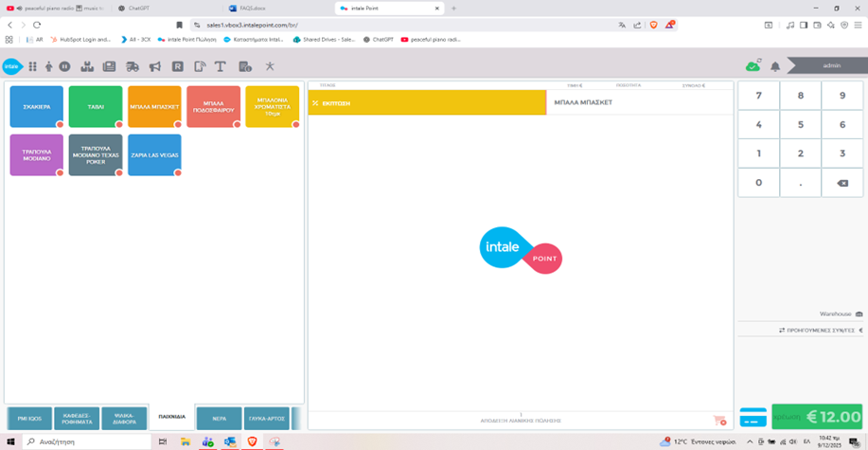Image resolution: width=868 pixels, height=450 pixels.
Task: Reload the browser page
Action: (x=37, y=25)
